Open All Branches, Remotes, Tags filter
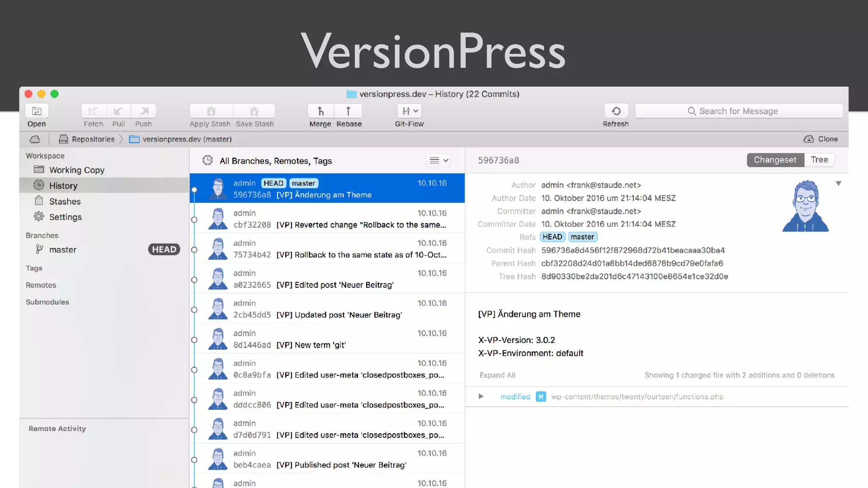The image size is (868, 488). [x=275, y=161]
